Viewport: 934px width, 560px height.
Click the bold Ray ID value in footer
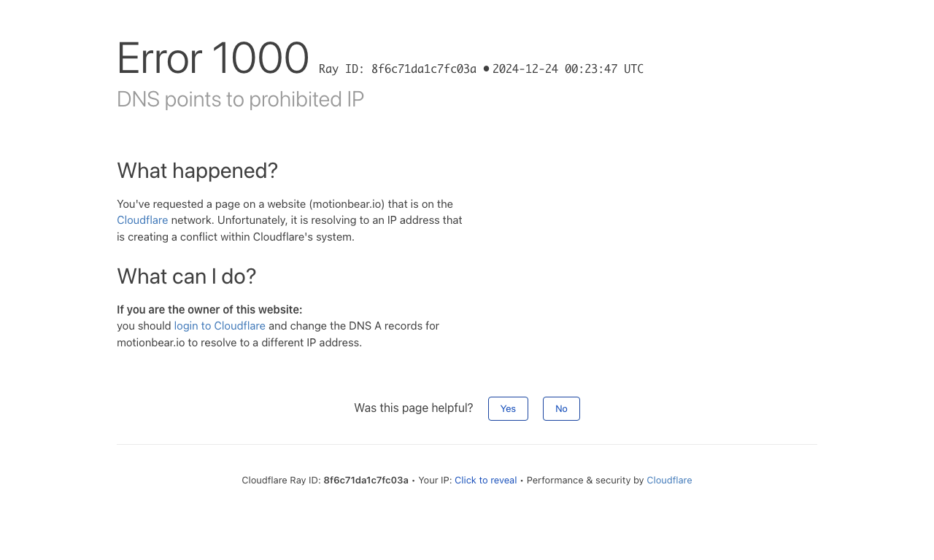coord(366,481)
